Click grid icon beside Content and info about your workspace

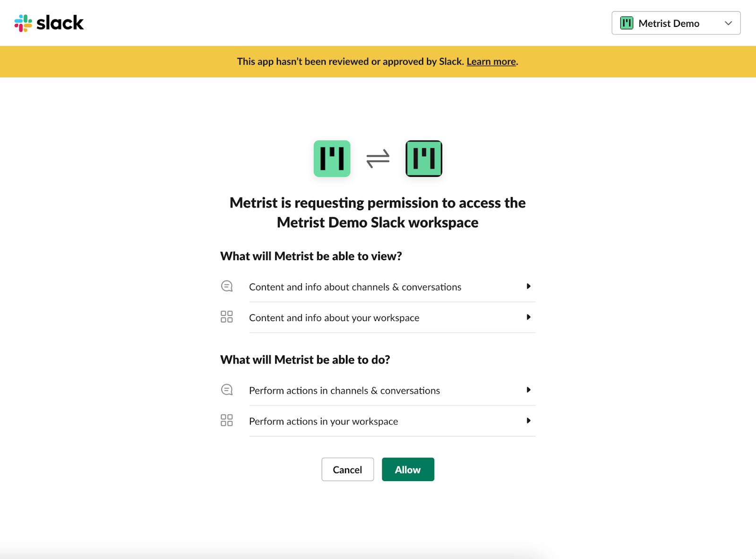click(227, 317)
